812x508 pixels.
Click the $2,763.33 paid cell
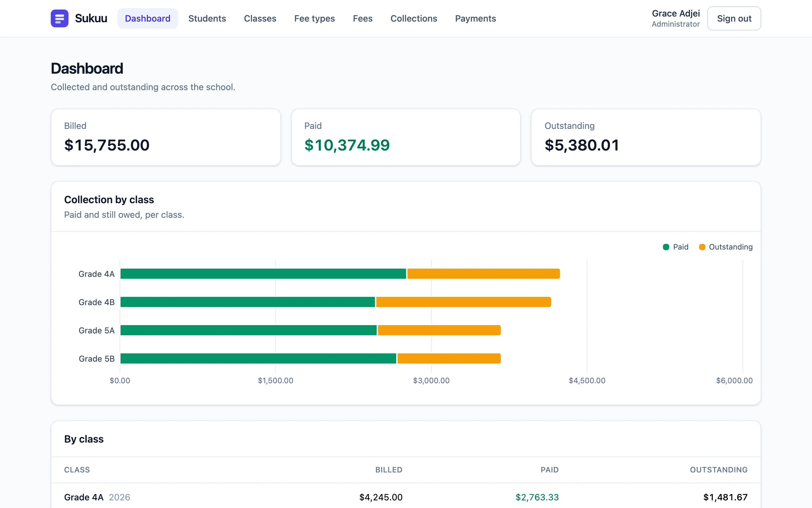coord(537,497)
